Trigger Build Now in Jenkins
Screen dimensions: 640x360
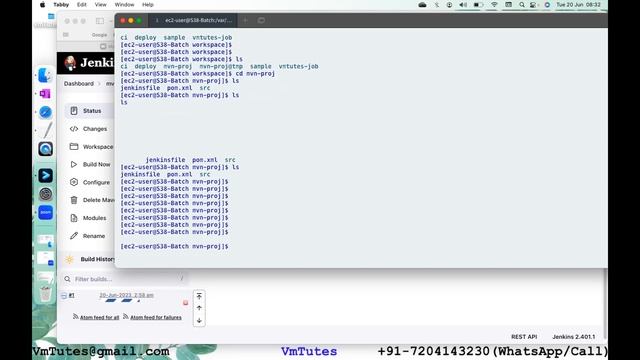pyautogui.click(x=90, y=164)
